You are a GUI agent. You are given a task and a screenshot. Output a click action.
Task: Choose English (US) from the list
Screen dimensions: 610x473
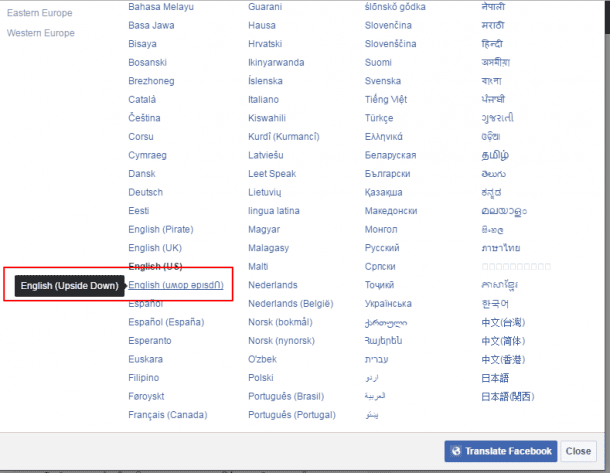point(155,266)
